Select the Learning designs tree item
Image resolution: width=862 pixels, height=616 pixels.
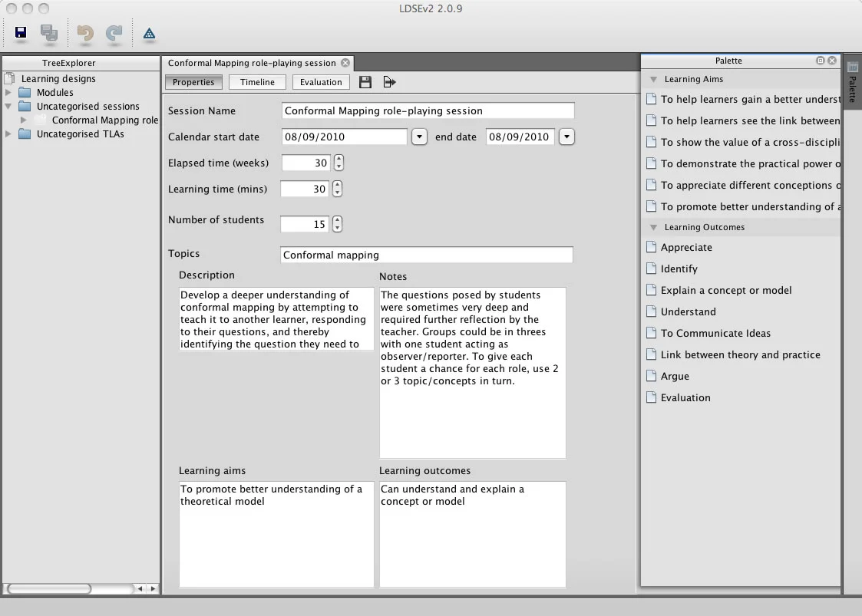(58, 78)
